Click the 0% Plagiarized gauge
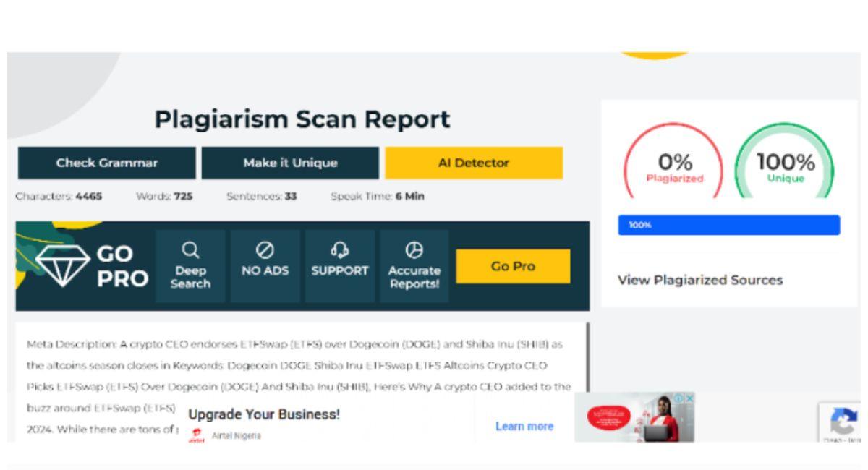This screenshot has height=470, width=868. [674, 166]
